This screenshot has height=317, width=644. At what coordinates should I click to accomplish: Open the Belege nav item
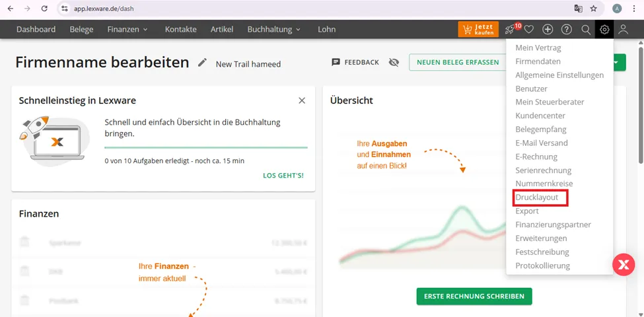81,30
